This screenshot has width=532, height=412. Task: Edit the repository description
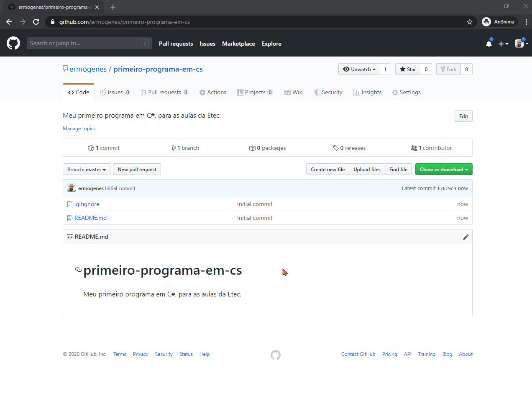[x=463, y=116]
